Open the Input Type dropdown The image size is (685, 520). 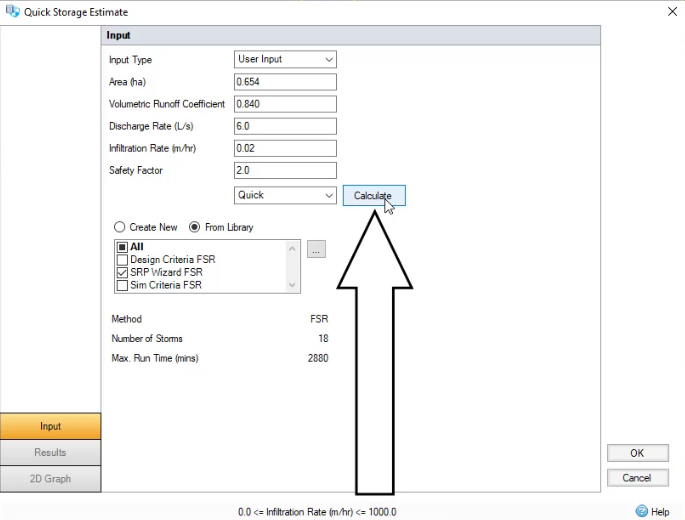click(285, 59)
